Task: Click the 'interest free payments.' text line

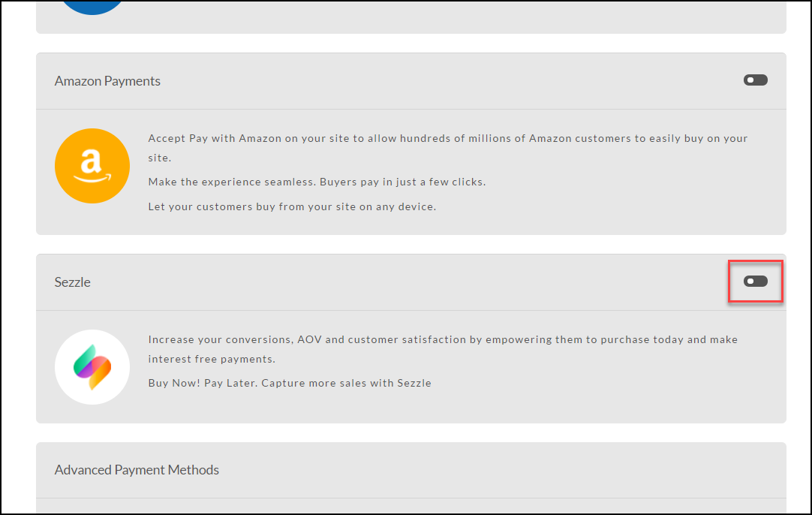Action: pyautogui.click(x=212, y=359)
